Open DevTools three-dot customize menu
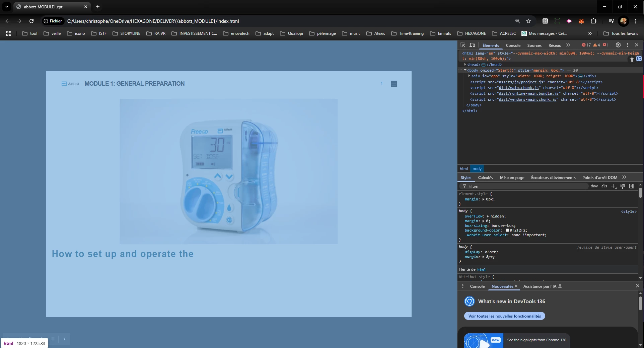This screenshot has width=644, height=348. [x=628, y=45]
